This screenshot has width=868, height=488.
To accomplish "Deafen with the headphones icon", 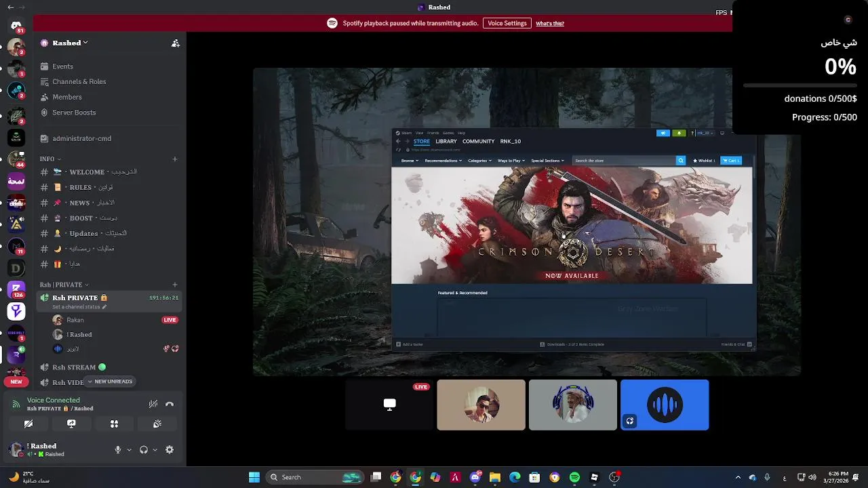I will pos(143,449).
